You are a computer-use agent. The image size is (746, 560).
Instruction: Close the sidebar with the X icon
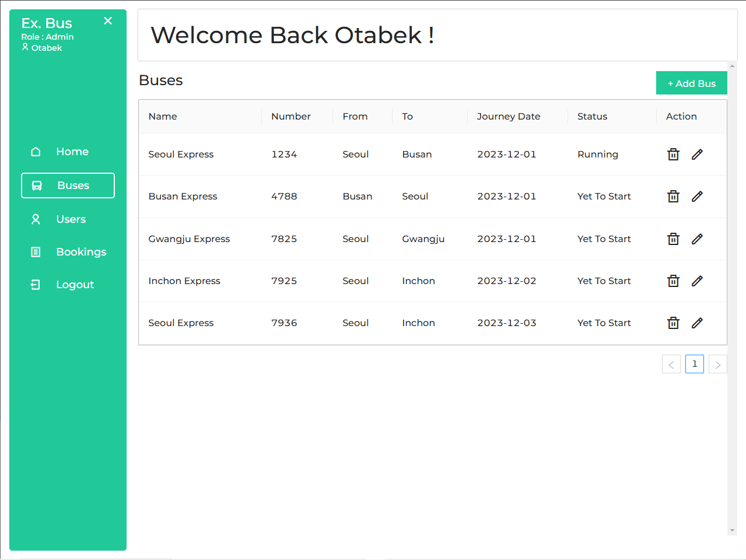(108, 21)
